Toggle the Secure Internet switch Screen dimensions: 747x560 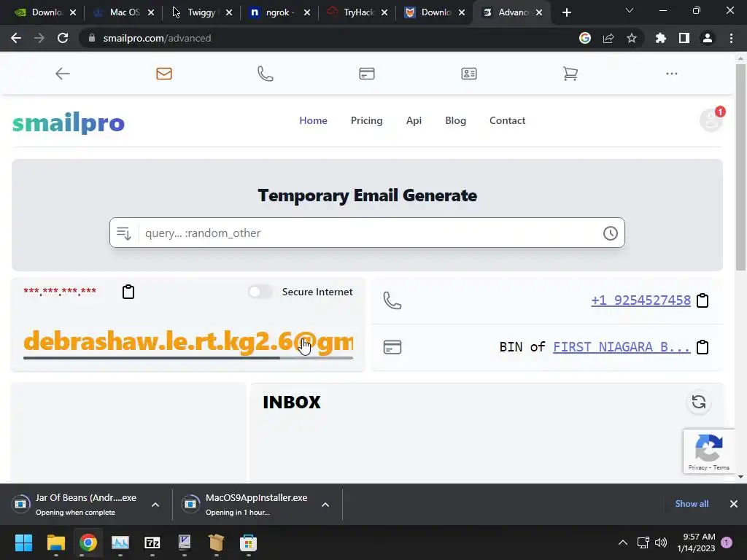point(260,292)
